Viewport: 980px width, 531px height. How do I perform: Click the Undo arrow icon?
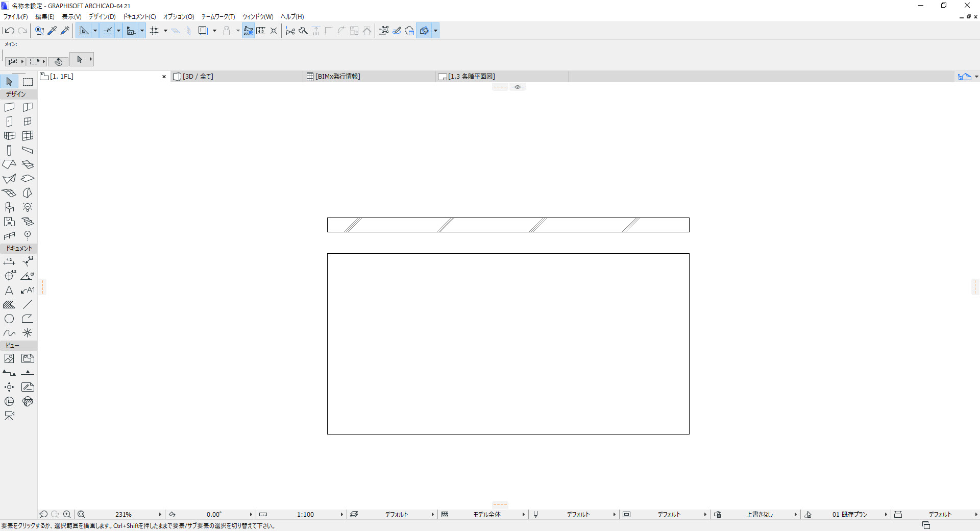pos(9,31)
